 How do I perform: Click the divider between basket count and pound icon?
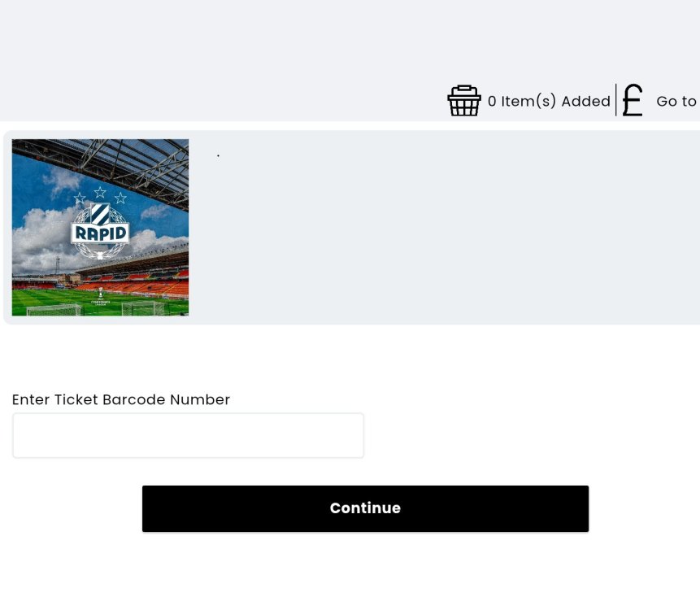pyautogui.click(x=616, y=101)
